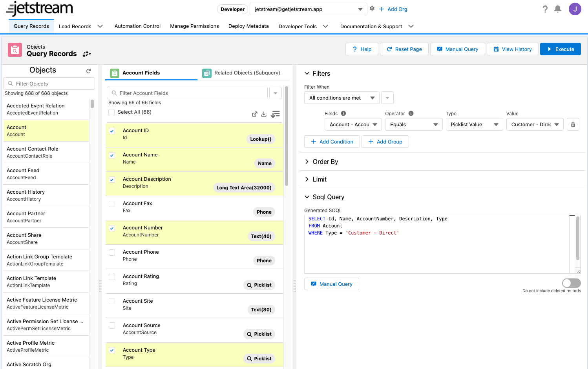Click Add Condition
The image size is (588, 369).
(332, 142)
